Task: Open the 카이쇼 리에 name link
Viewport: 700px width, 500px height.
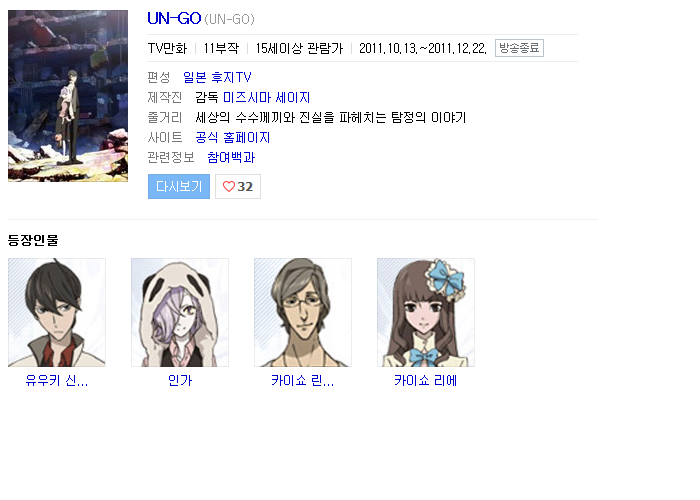Action: point(426,381)
